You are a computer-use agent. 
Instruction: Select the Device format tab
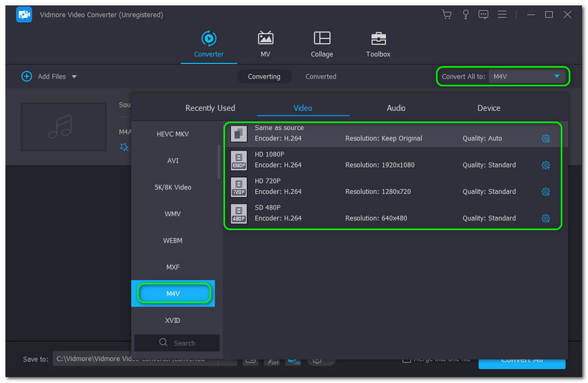pyautogui.click(x=489, y=108)
